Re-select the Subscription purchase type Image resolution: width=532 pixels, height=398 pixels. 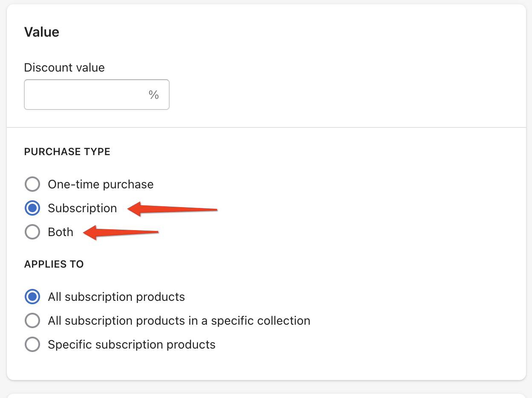pos(32,208)
